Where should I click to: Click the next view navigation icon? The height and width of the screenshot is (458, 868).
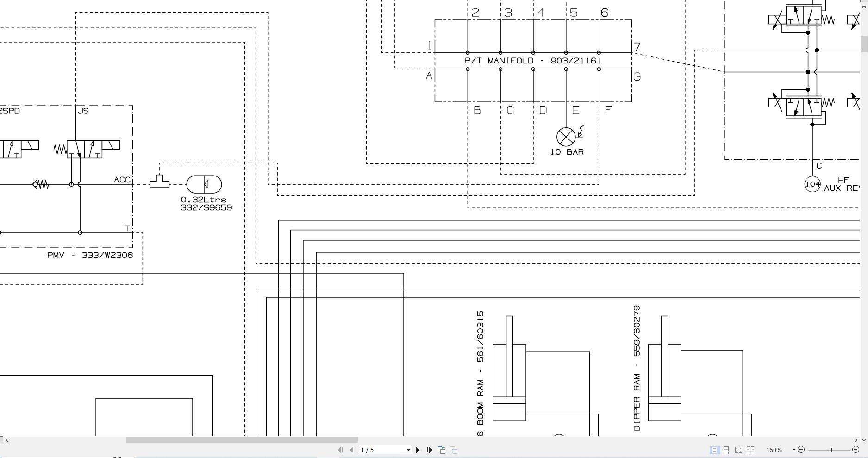point(454,450)
